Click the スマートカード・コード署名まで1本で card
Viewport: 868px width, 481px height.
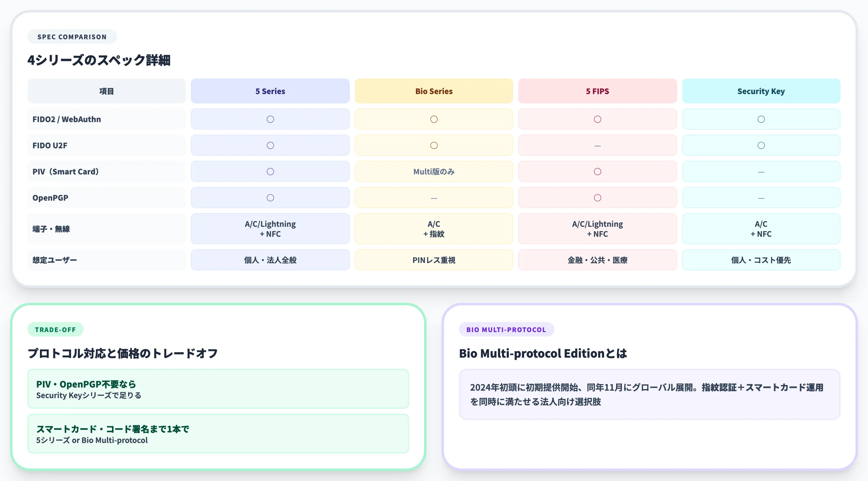[x=218, y=434]
